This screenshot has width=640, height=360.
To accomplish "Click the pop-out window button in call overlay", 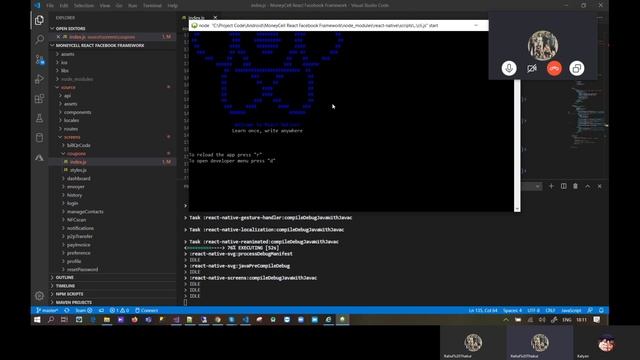I will pos(576,68).
